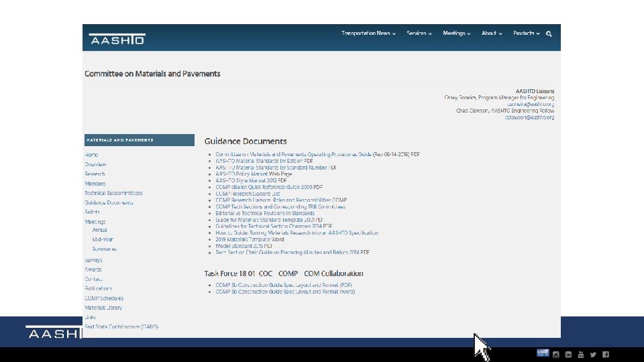Open How to Guide: Turning Materials Research link

[297, 233]
